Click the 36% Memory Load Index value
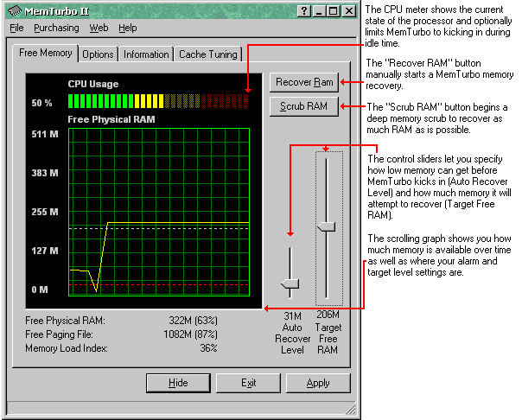The image size is (522, 420). (208, 348)
